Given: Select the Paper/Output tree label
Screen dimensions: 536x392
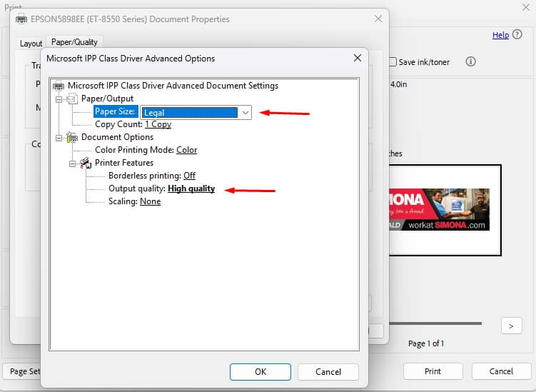Looking at the screenshot, I should coord(107,99).
